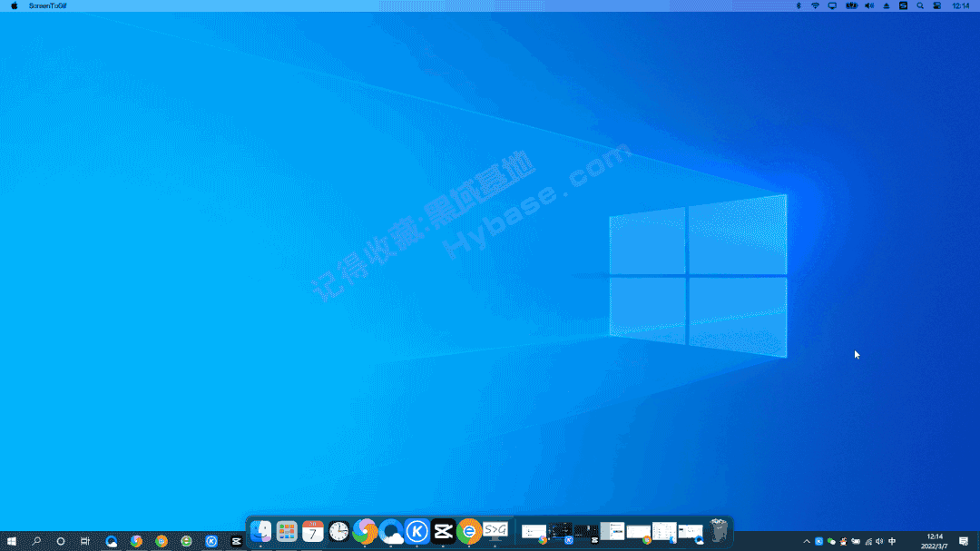Screen dimensions: 980x551
Task: Restore minimized swirl browser window thumbnail
Action: click(x=534, y=533)
